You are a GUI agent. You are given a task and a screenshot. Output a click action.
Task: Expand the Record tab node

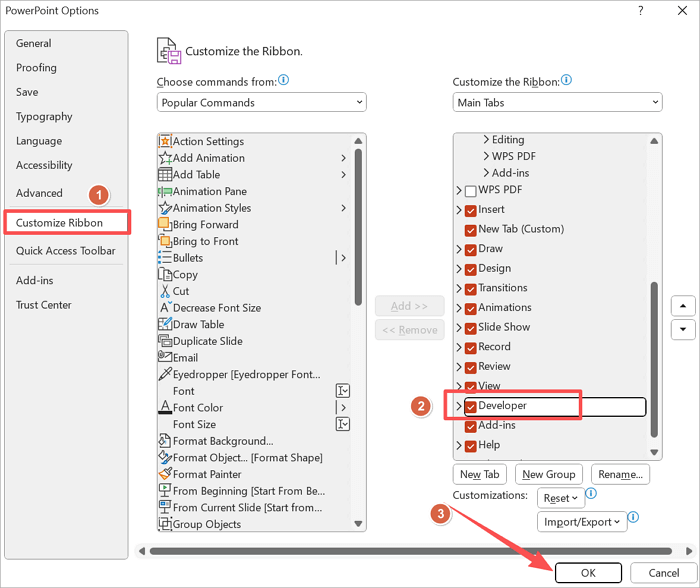[x=459, y=347]
